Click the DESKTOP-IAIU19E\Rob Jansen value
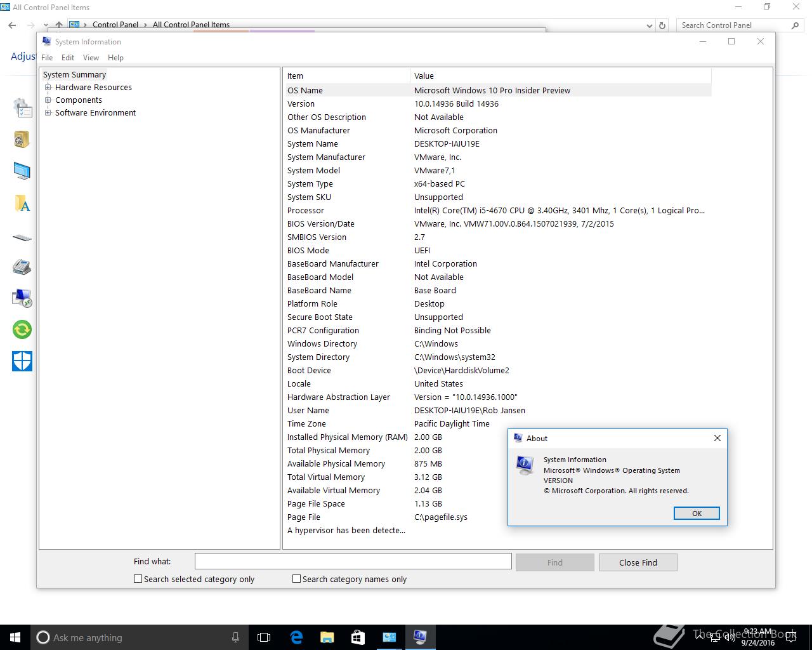This screenshot has height=650, width=812. click(469, 411)
